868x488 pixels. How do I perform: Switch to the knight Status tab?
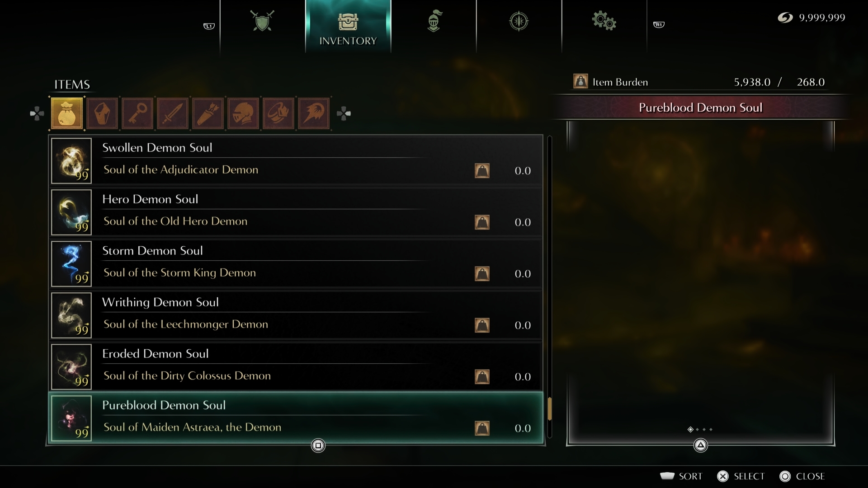coord(434,21)
